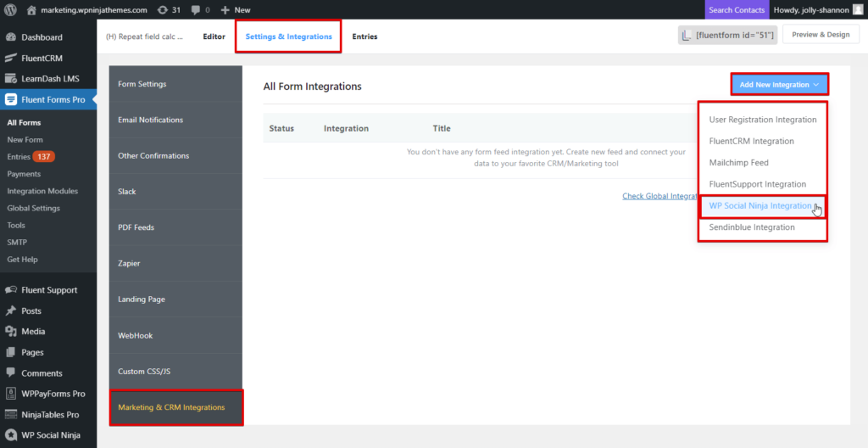Image resolution: width=868 pixels, height=448 pixels.
Task: Click the home icon beside site name
Action: click(31, 9)
